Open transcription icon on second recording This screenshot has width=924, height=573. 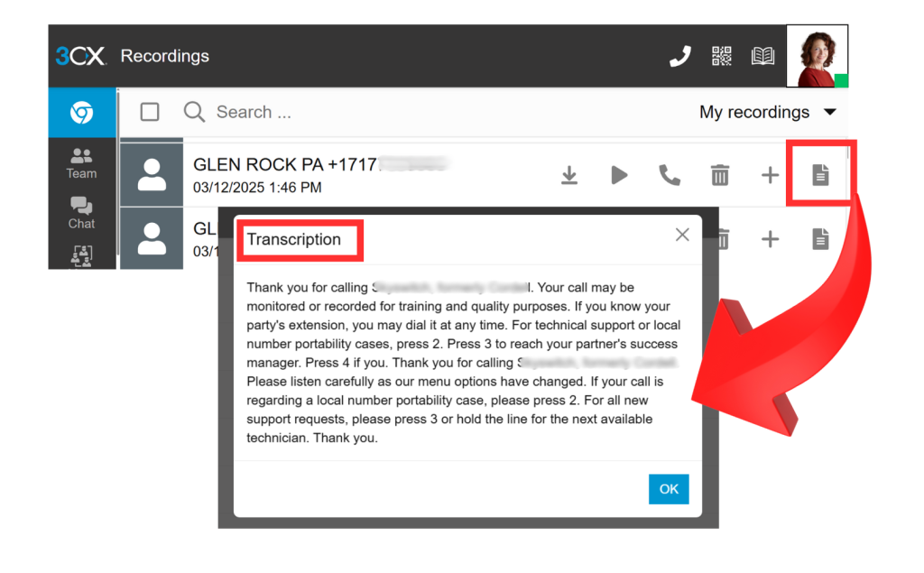tap(819, 238)
